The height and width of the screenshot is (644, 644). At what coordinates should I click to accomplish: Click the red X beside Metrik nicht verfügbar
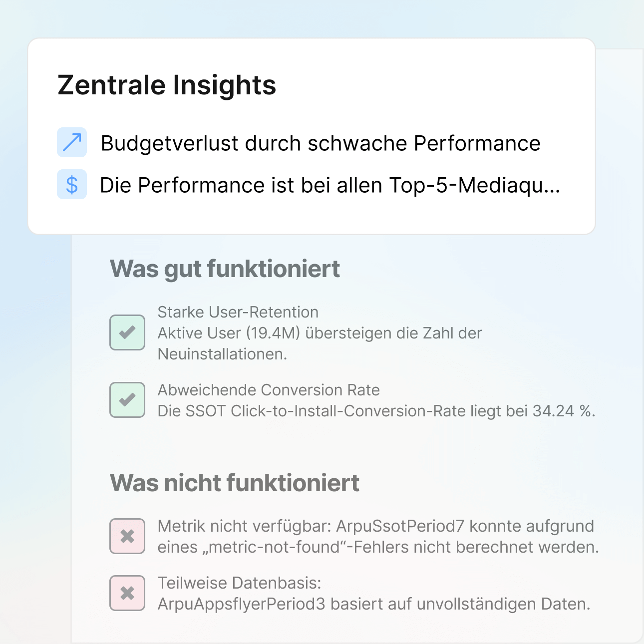(x=127, y=536)
